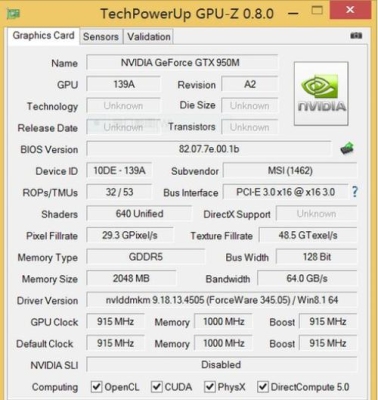Viewport: 378px width, 400px height.
Task: Click the Technology field showing Unknown
Action: (123, 106)
